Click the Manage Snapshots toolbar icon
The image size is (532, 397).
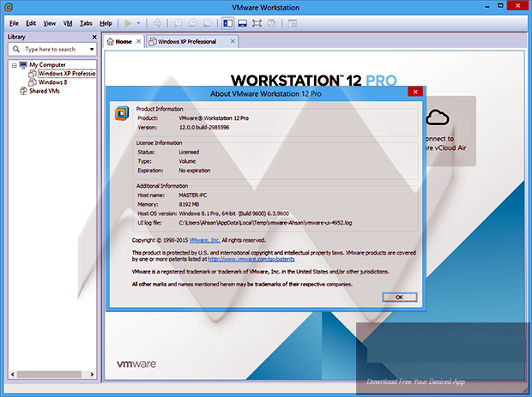pyautogui.click(x=208, y=23)
